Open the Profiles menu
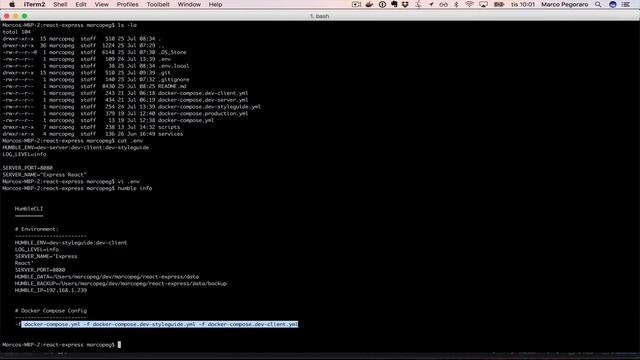Image resolution: width=640 pixels, height=360 pixels. (x=127, y=4)
